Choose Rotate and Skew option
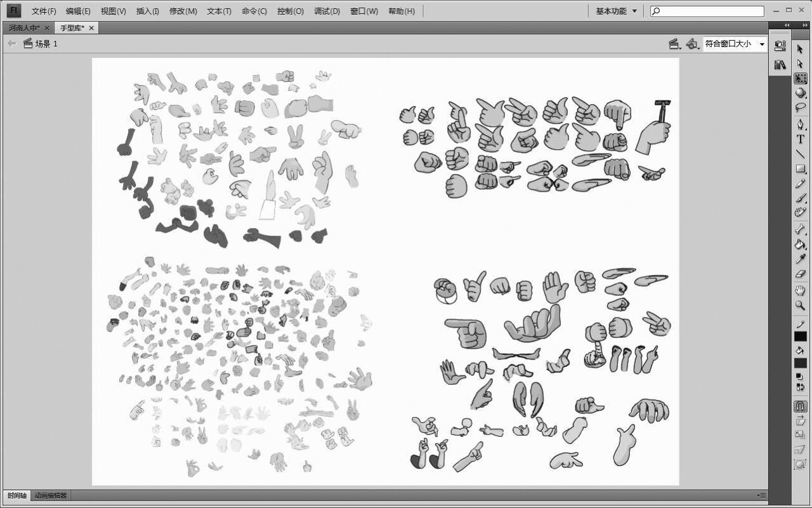Screen dimensions: 812x508 [800, 420]
